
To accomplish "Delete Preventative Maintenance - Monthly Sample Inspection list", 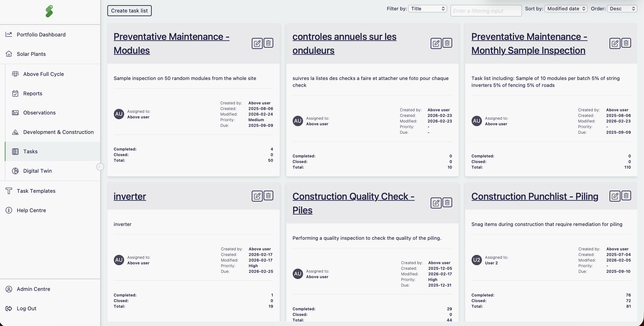I will (x=626, y=43).
